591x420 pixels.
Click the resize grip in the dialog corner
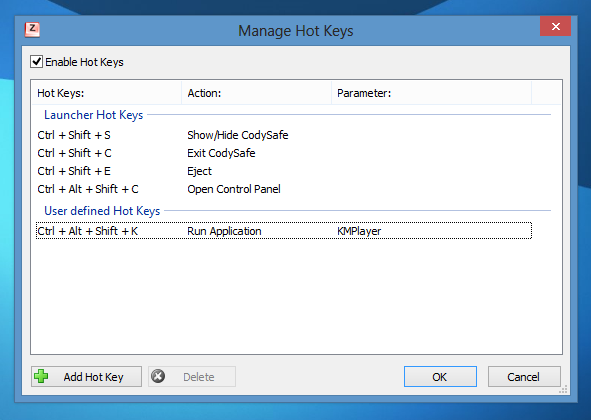pos(563,389)
